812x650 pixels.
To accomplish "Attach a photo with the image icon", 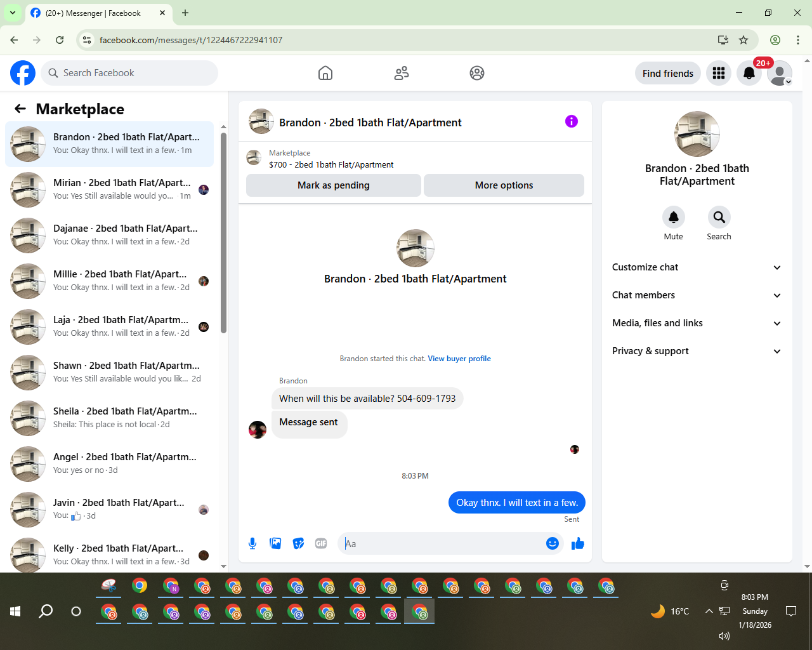I will point(275,543).
